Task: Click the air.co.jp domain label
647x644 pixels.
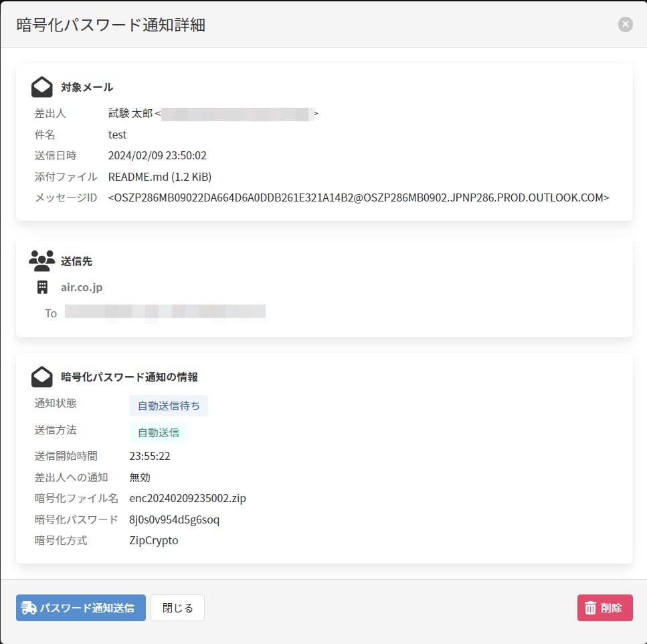Action: [82, 287]
